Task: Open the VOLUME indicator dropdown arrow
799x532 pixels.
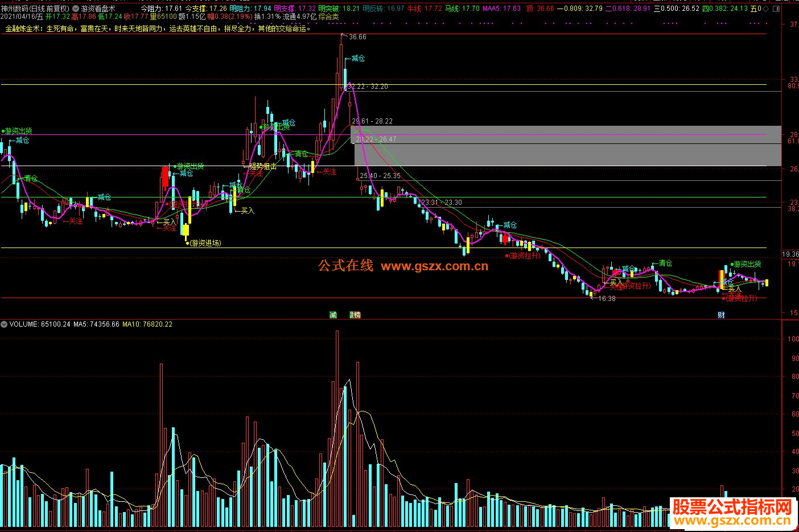Action: tap(4, 324)
